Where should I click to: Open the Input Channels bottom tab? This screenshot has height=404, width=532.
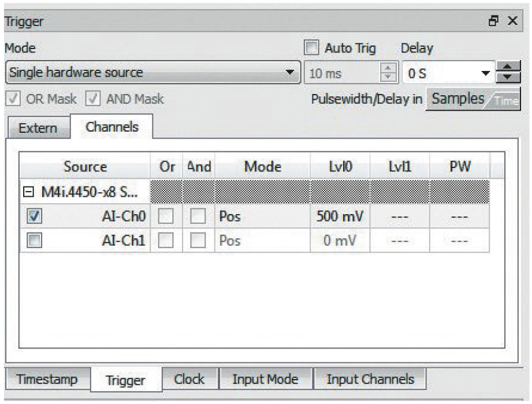tap(370, 379)
